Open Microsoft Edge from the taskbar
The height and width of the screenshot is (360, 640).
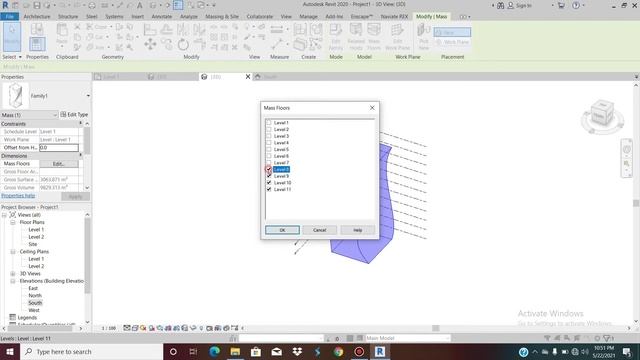214,351
